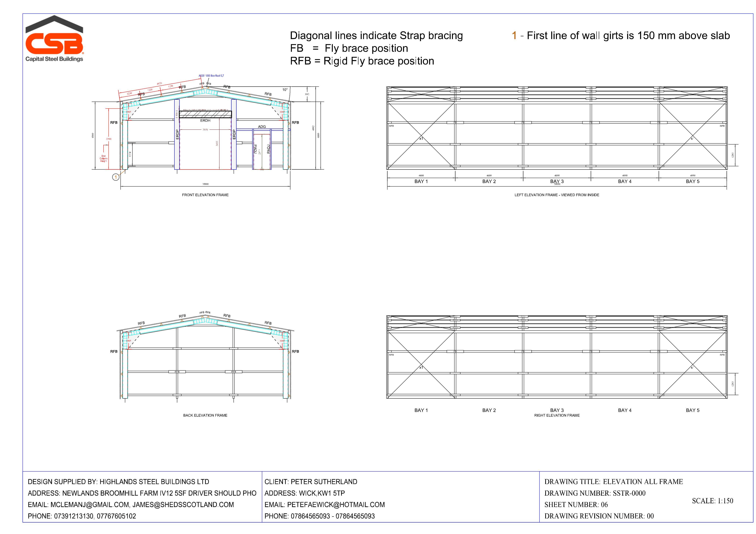Screen dimensions: 756x534
Task: Click the CSB Capital Steel Buildings logo
Action: [x=54, y=39]
